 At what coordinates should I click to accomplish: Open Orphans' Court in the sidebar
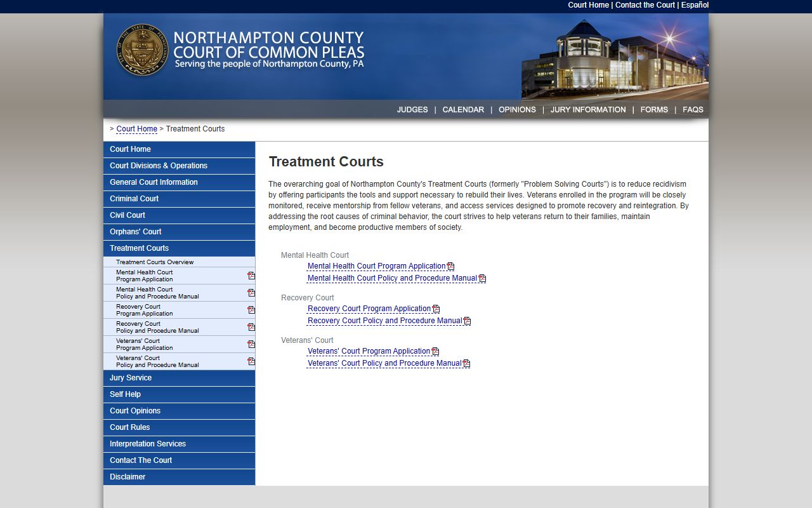pos(179,232)
